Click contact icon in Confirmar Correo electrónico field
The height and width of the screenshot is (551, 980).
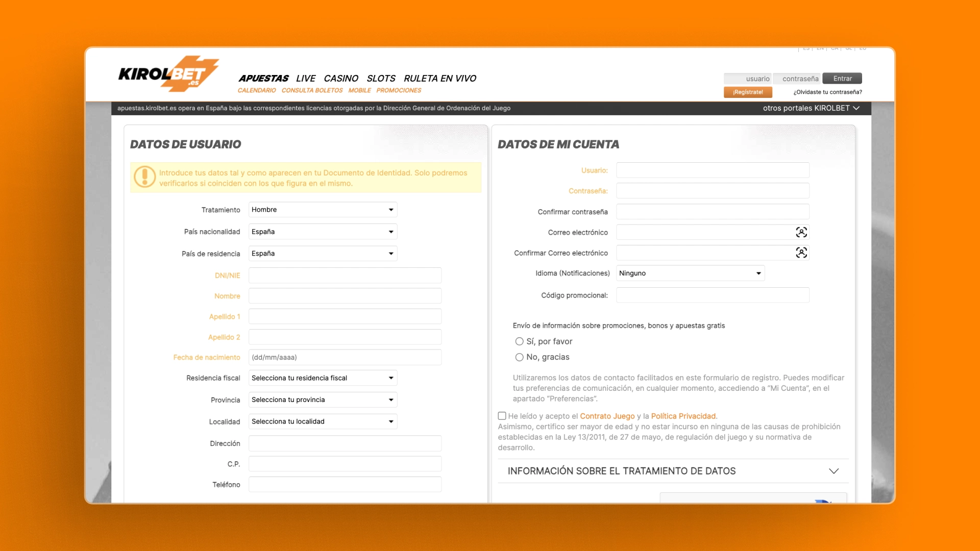click(x=801, y=253)
